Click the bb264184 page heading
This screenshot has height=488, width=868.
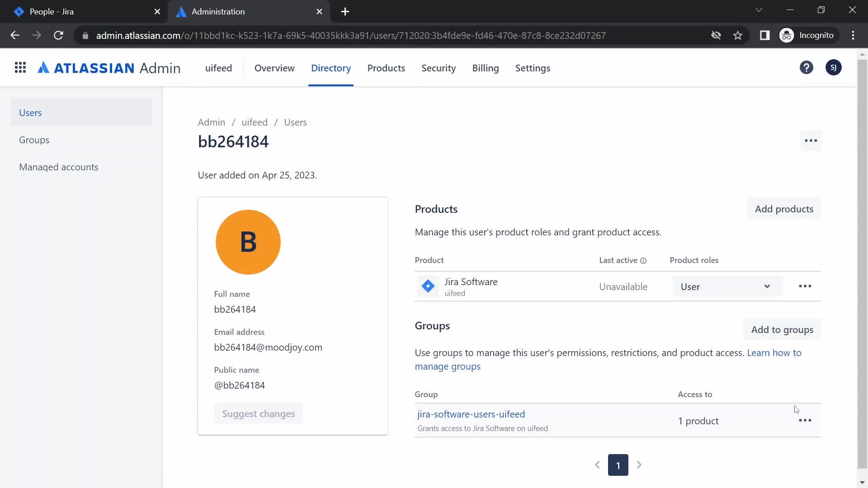click(233, 142)
